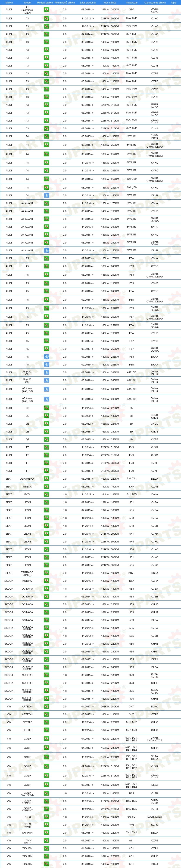Image resolution: width=181 pixels, height=868 pixels.
Task: Click fuel icon in VW T-Roc (A11) row
Action: click(46, 840)
